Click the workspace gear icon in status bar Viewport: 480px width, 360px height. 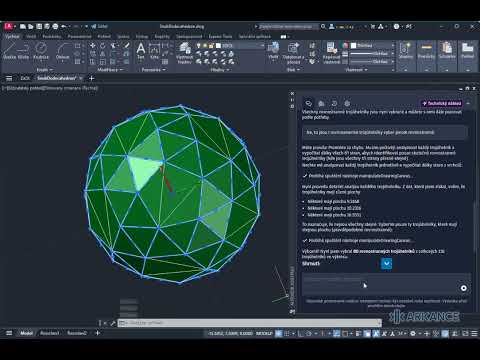[x=413, y=333]
